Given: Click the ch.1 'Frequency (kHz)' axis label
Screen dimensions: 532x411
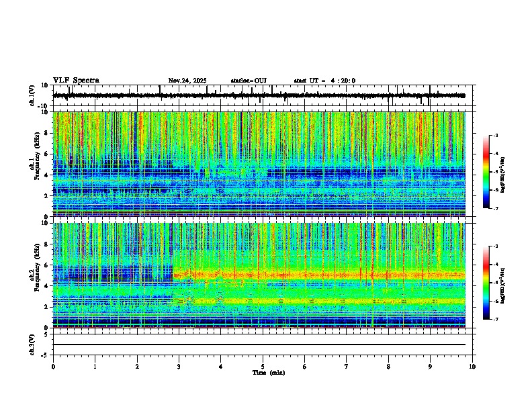Looking at the screenshot, I should point(37,156).
